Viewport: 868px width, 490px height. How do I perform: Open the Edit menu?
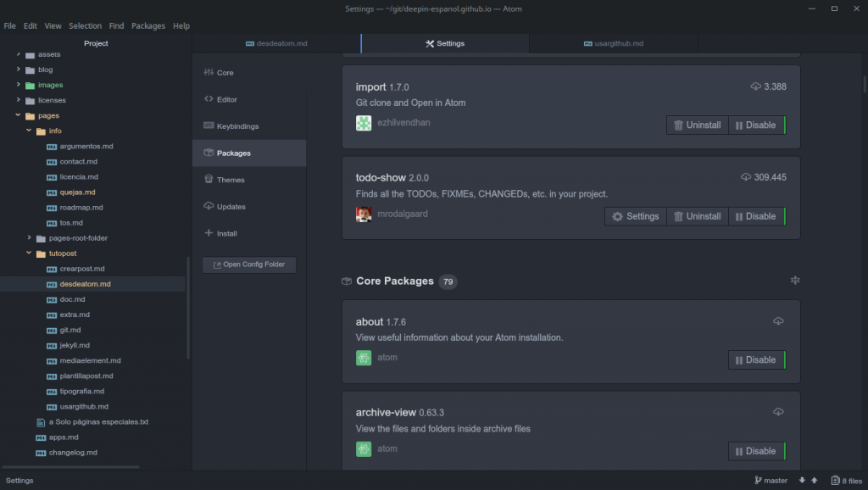coord(30,25)
